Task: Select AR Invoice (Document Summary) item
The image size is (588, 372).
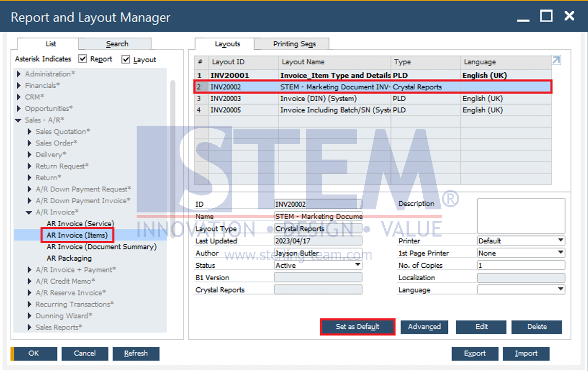Action: pos(102,247)
